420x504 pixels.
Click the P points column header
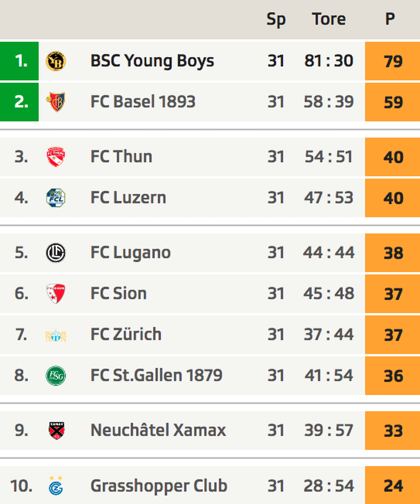tap(390, 19)
